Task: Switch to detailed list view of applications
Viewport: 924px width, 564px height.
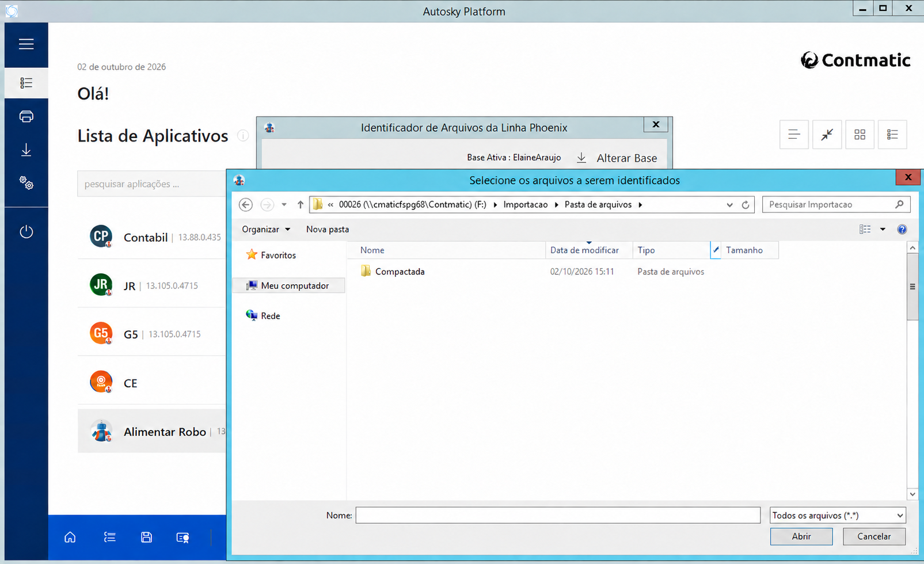Action: [892, 135]
